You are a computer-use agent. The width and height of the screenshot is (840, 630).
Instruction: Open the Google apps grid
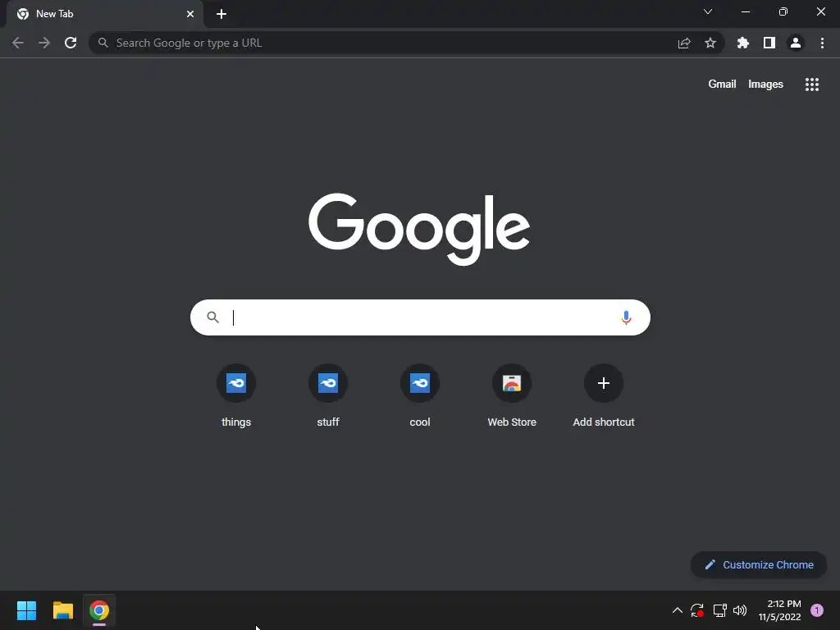(x=812, y=84)
